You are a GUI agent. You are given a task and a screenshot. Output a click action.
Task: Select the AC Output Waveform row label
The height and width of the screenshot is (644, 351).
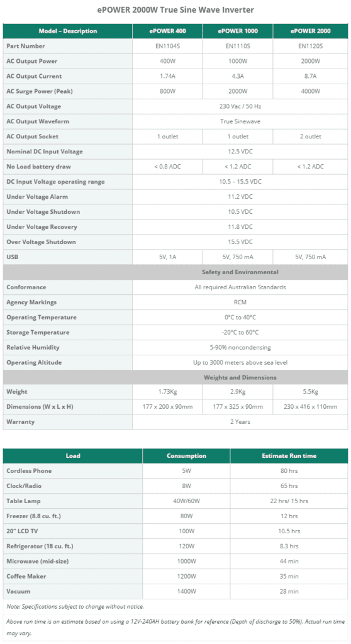point(38,121)
